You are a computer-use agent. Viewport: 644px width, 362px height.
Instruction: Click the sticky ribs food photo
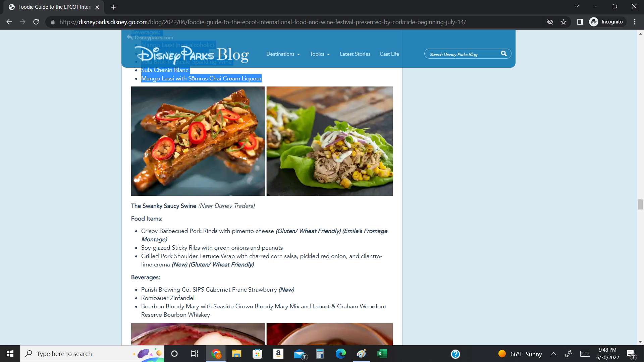198,141
